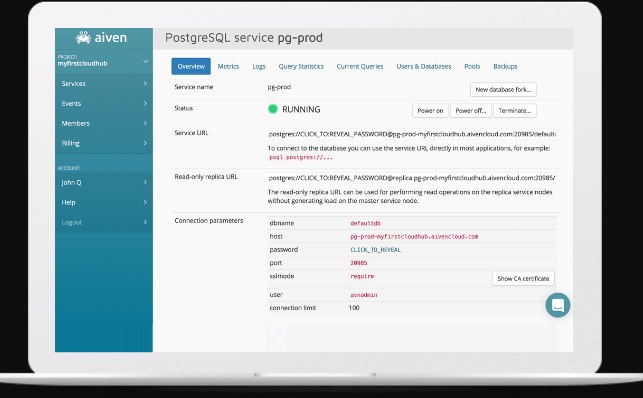This screenshot has height=398, width=643.
Task: Open Billing in the sidebar
Action: pos(104,143)
